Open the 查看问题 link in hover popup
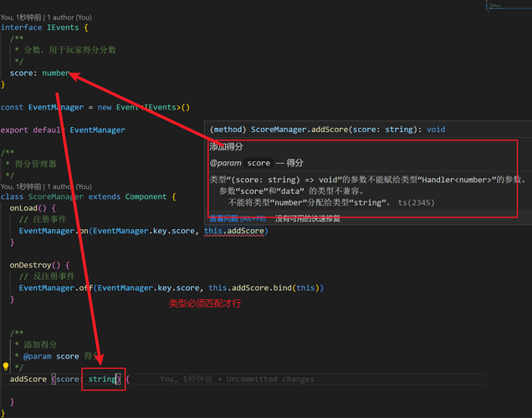This screenshot has width=532, height=418. point(238,219)
